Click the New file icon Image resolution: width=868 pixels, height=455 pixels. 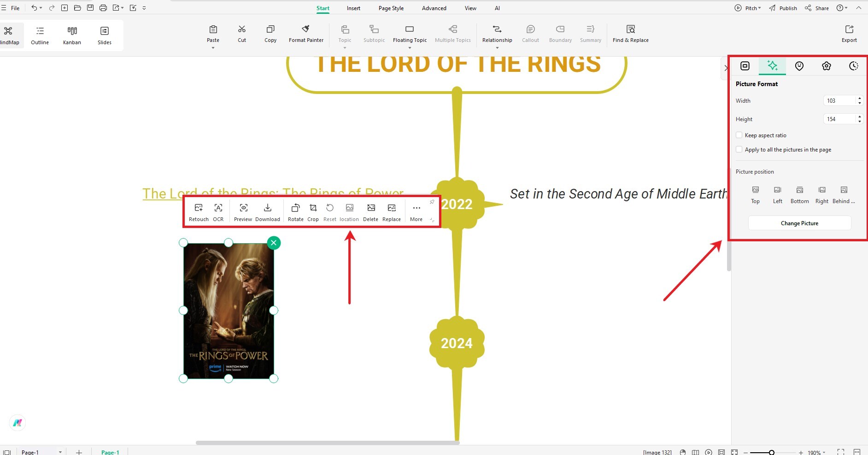point(65,8)
